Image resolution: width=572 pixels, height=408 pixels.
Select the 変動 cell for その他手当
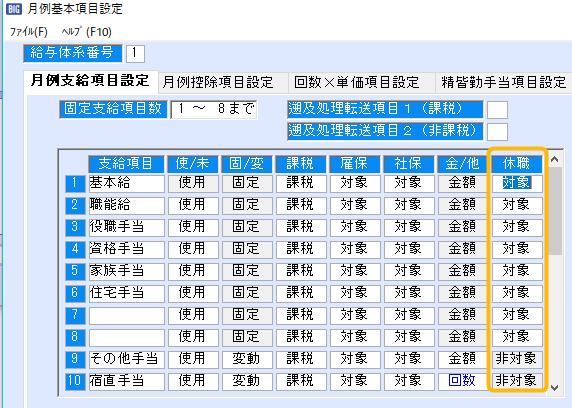tap(247, 359)
